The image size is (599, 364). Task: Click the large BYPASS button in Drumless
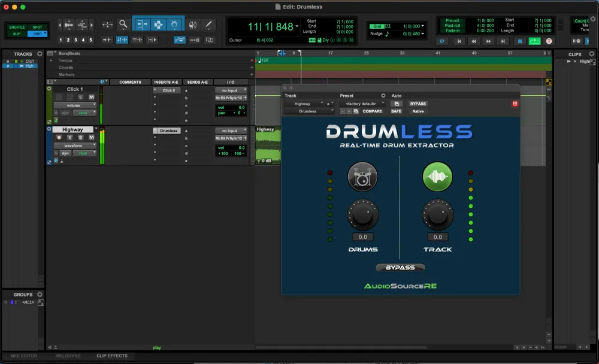pos(400,268)
